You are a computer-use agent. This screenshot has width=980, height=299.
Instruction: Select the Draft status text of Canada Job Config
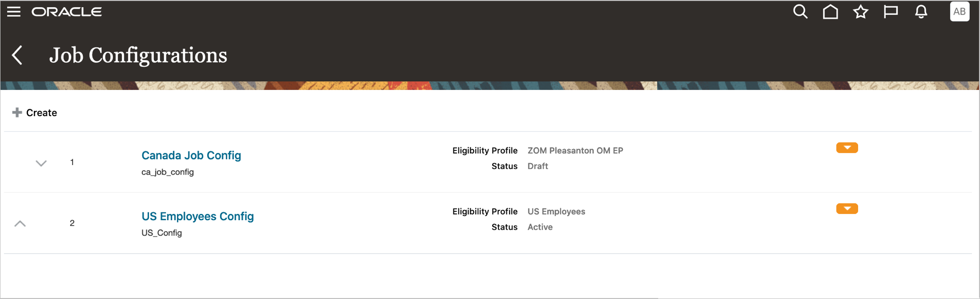click(537, 166)
